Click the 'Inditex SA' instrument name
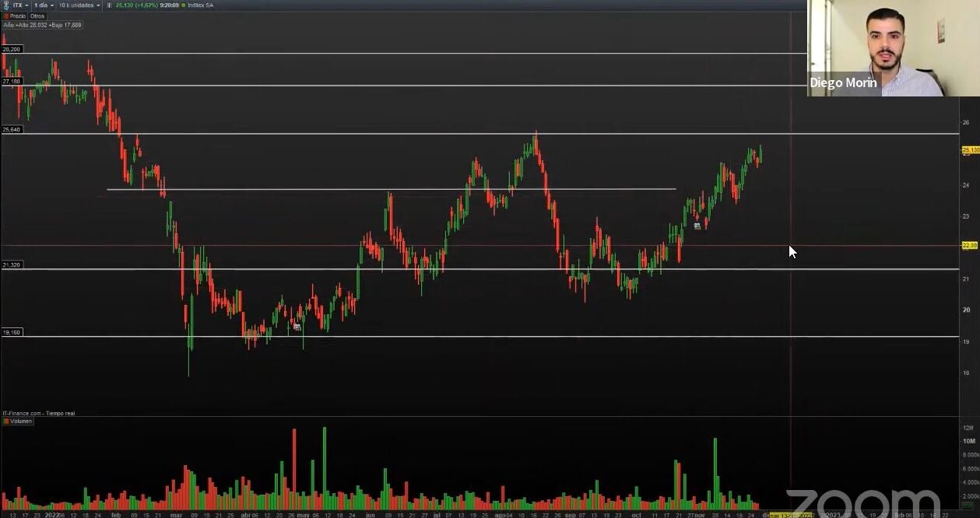Viewport: 980px width, 518px height. click(201, 5)
